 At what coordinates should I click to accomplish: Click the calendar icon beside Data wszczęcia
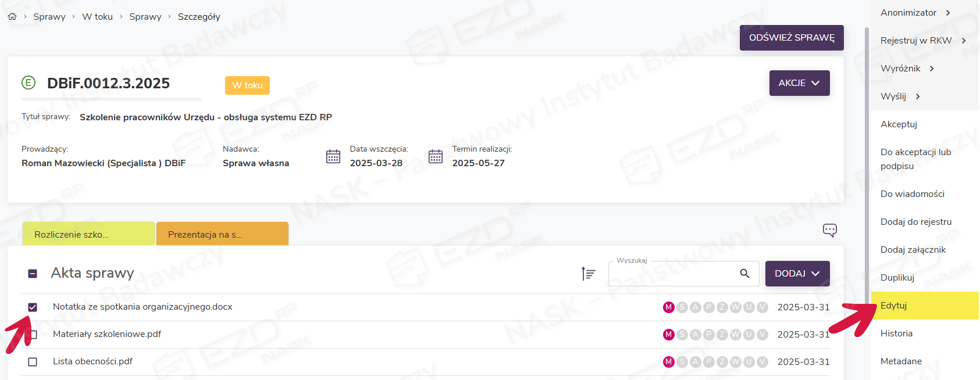click(x=333, y=156)
